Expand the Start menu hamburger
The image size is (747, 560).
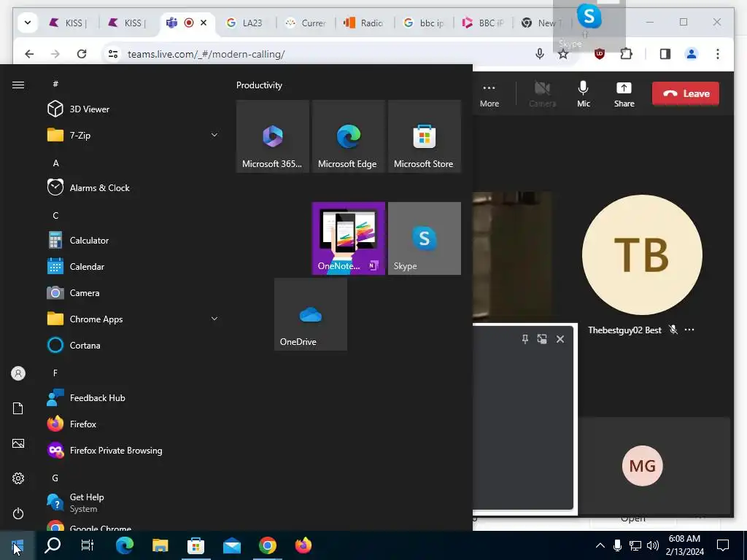18,85
